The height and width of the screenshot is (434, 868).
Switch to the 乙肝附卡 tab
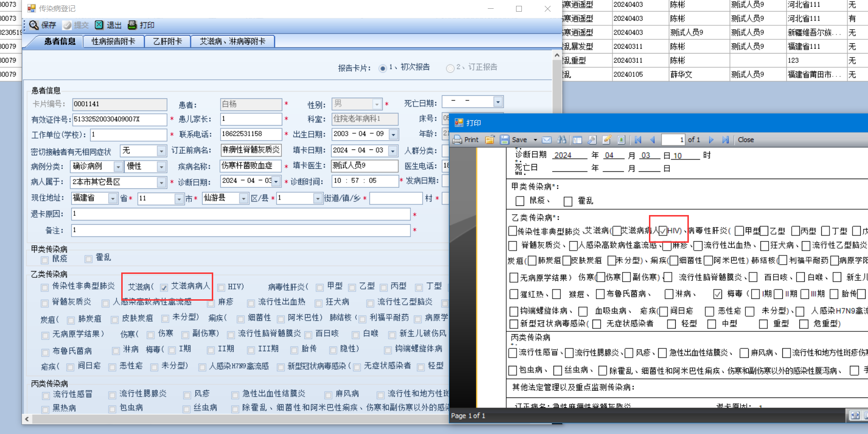click(x=167, y=41)
